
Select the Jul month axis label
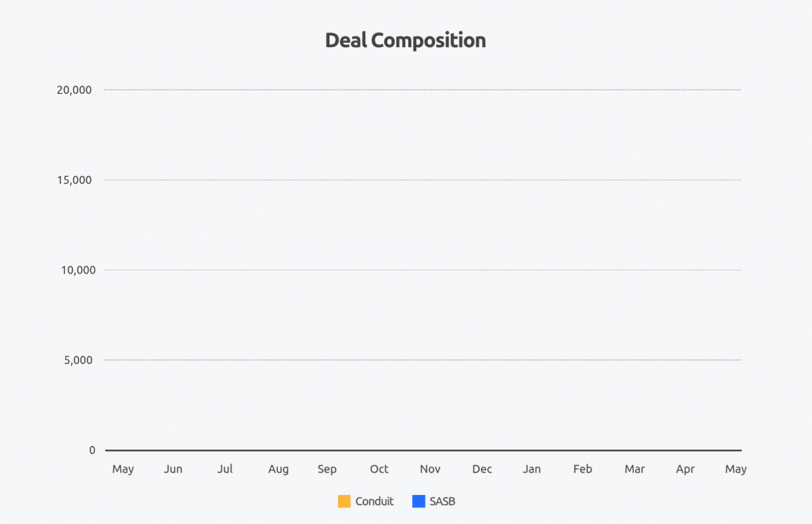(x=225, y=469)
